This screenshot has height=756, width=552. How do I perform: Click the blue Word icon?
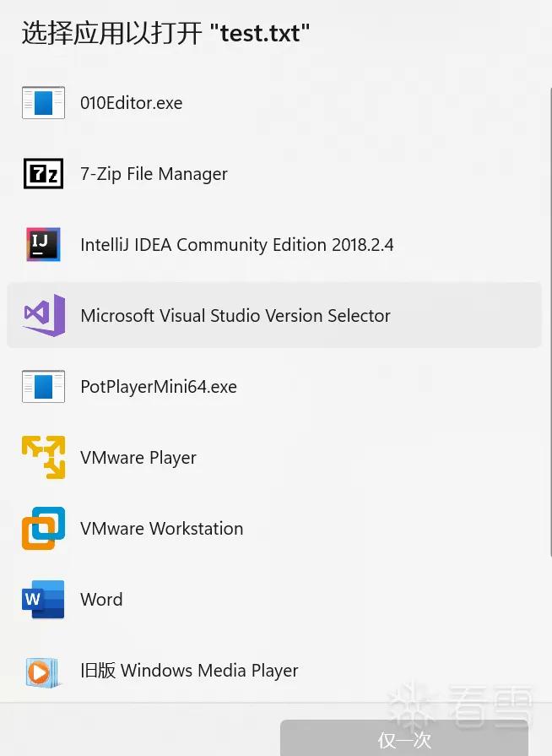click(x=43, y=599)
